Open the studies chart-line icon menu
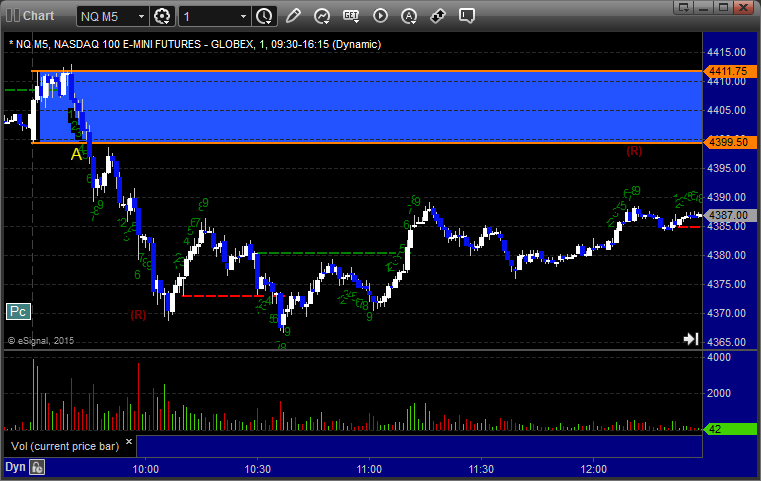Viewport: 761px width, 481px height. (322, 16)
